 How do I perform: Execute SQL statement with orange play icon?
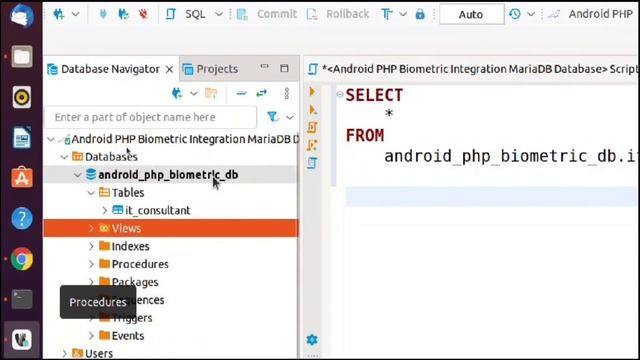click(312, 91)
